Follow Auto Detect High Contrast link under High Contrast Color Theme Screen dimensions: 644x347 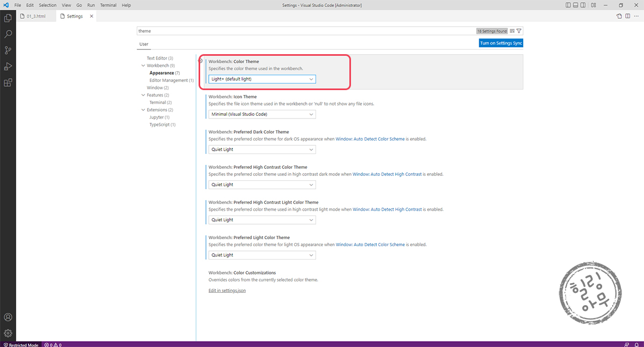[x=387, y=174]
